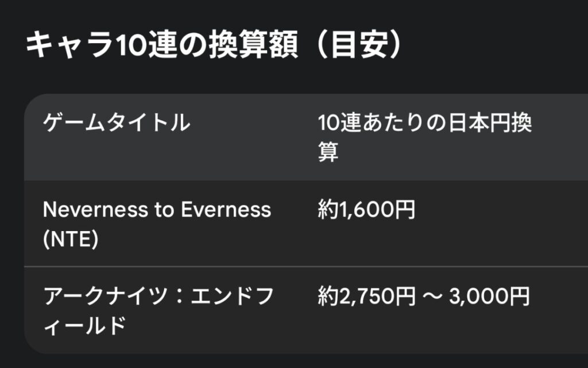Click 10連あたり in the price column header
The height and width of the screenshot is (368, 588).
pyautogui.click(x=369, y=123)
